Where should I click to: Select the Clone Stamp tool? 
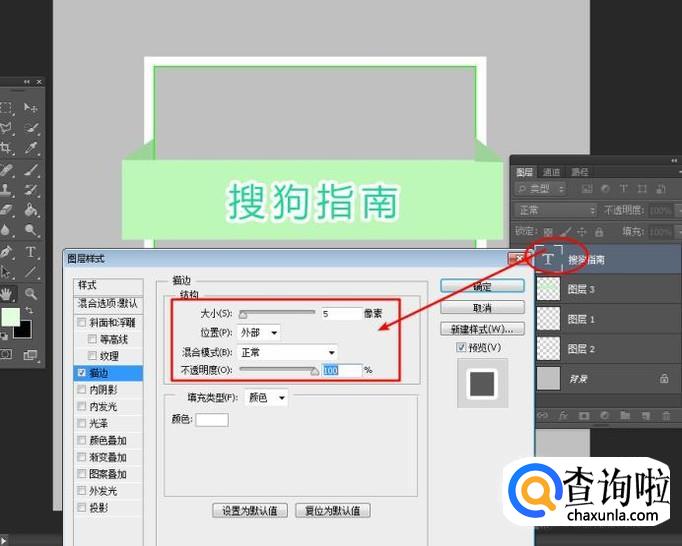[x=6, y=190]
